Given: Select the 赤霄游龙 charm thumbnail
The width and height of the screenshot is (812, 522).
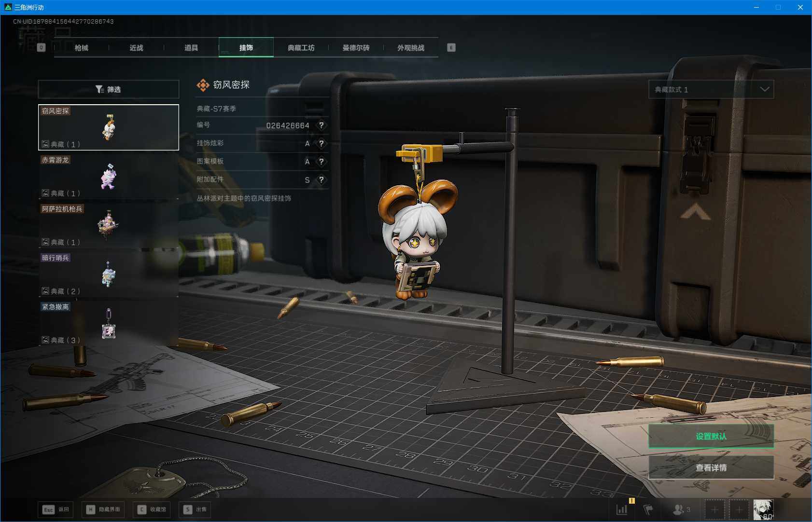Looking at the screenshot, I should point(108,176).
